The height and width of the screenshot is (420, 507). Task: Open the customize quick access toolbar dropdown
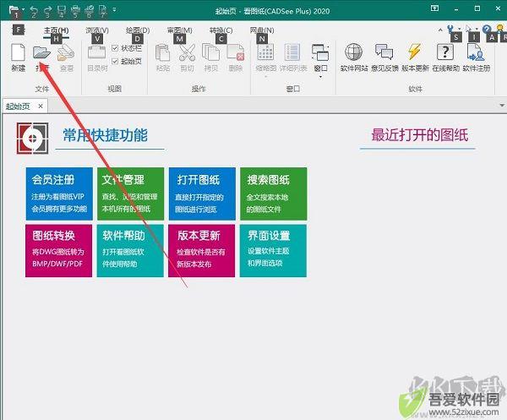click(114, 9)
